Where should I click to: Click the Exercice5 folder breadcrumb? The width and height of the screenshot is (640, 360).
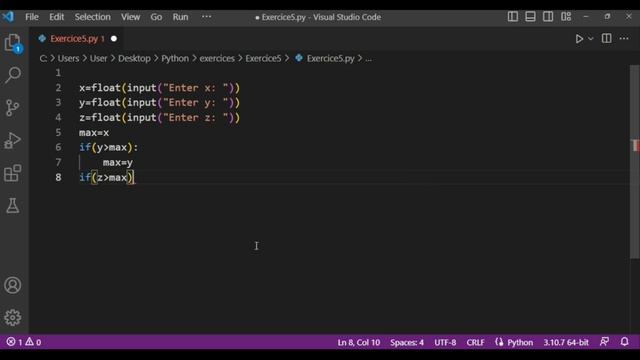[x=263, y=58]
